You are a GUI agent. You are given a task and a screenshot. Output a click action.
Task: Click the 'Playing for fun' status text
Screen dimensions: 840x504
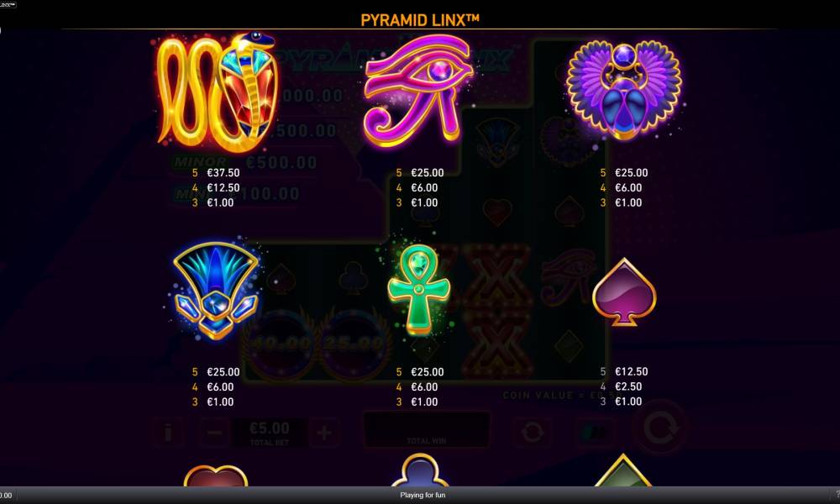coord(423,495)
